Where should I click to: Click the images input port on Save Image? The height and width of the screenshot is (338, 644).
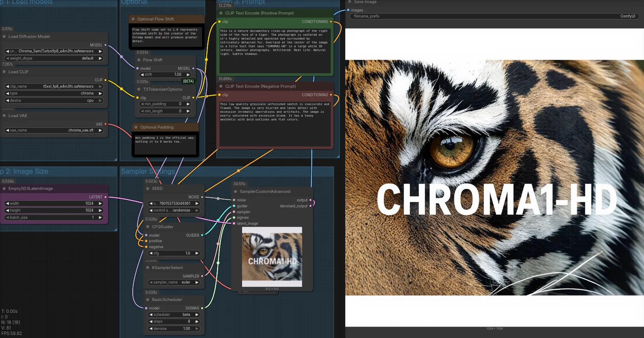point(349,10)
